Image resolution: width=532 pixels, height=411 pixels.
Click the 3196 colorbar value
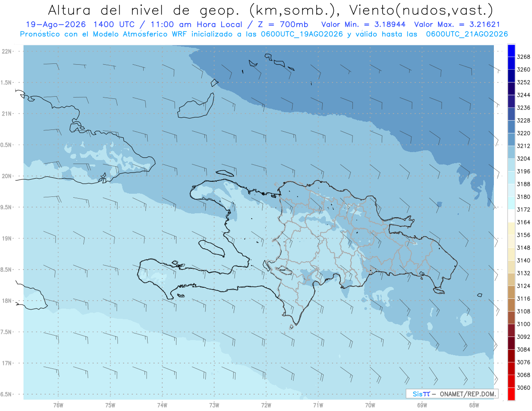524,171
